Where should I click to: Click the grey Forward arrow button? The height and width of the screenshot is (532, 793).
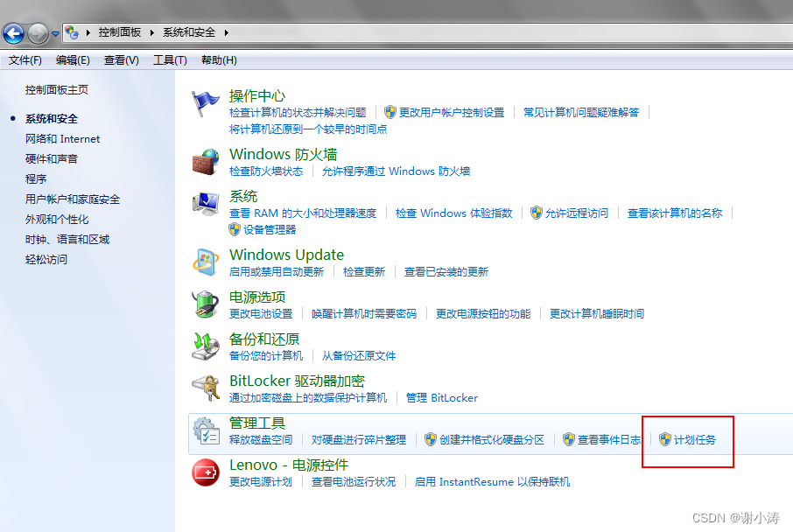(38, 34)
